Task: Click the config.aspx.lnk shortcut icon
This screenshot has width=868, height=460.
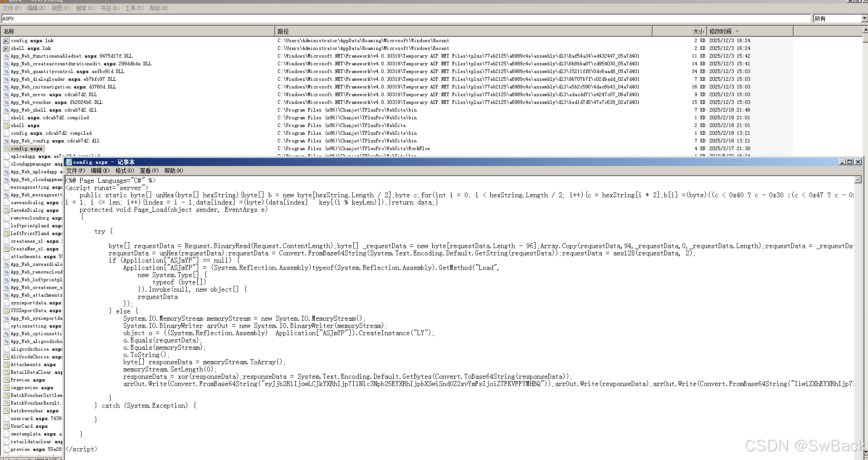Action: tap(6, 41)
